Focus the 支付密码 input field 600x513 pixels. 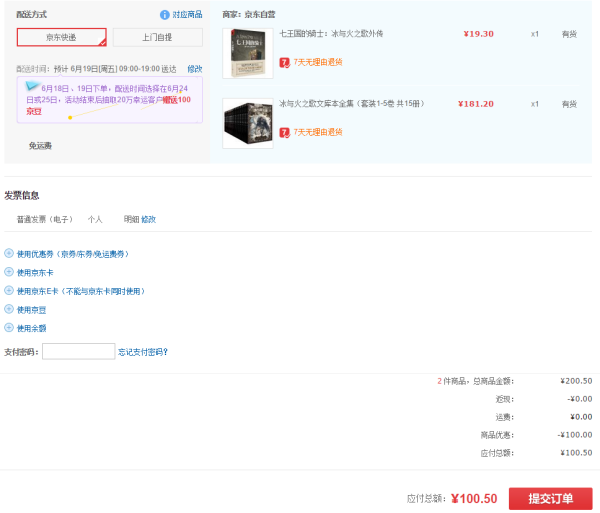point(78,351)
